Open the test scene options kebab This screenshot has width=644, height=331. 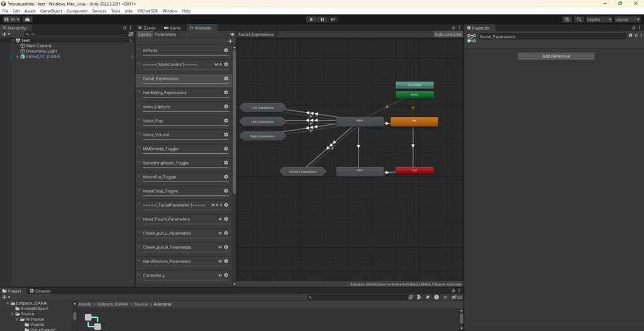click(x=131, y=41)
